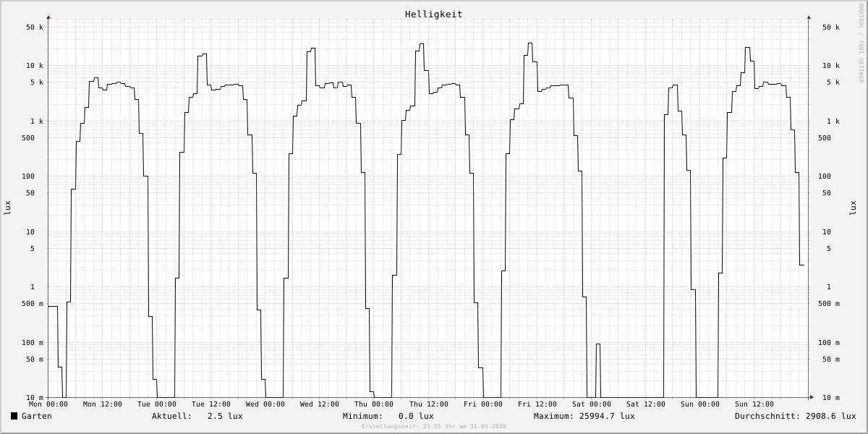Image resolution: width=868 pixels, height=434 pixels.
Task: Click the rotated 'lux' unit label on the left side
Action: [8, 208]
